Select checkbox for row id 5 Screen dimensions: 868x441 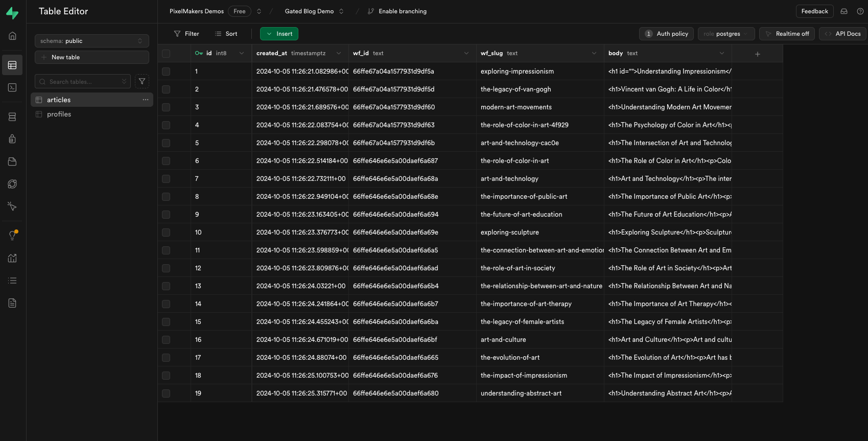click(x=166, y=143)
